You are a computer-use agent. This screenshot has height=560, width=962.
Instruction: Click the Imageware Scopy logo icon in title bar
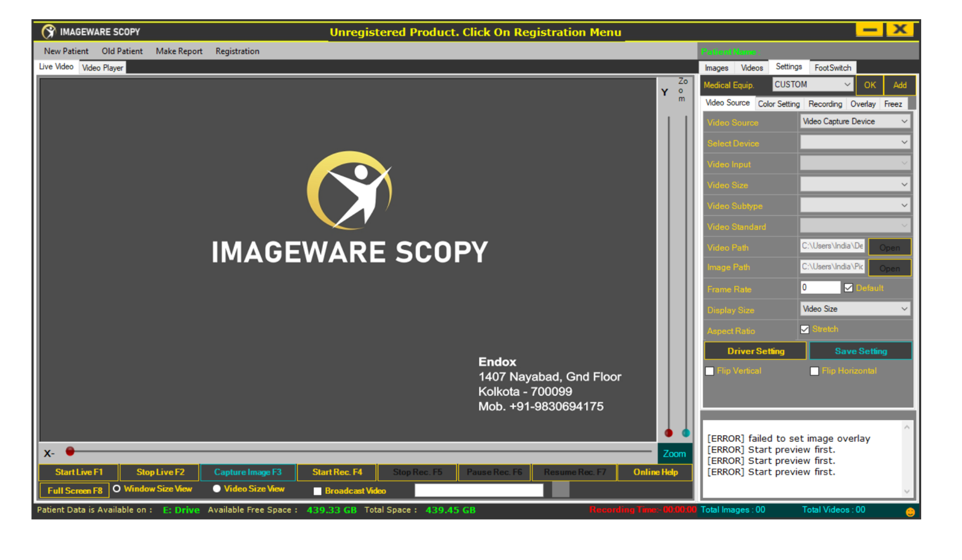point(48,32)
